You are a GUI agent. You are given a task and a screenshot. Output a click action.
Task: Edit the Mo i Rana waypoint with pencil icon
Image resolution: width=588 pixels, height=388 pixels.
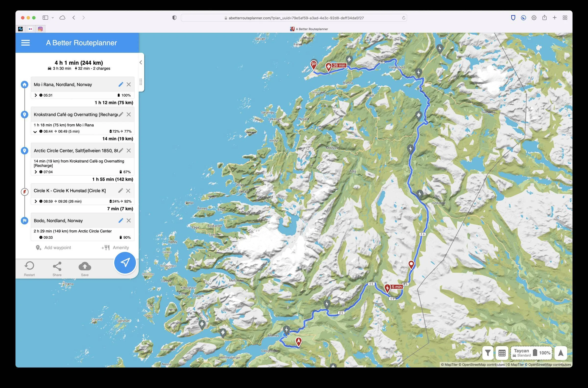121,84
